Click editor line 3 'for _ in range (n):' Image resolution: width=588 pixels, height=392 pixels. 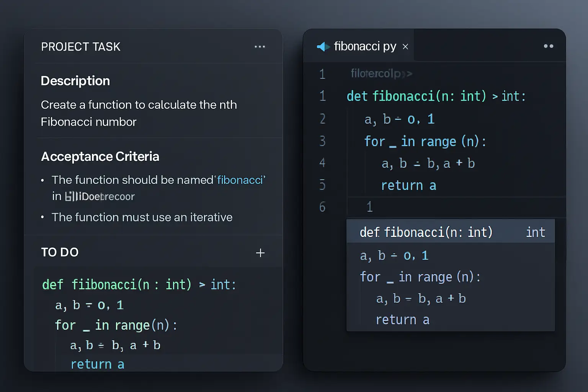point(425,142)
